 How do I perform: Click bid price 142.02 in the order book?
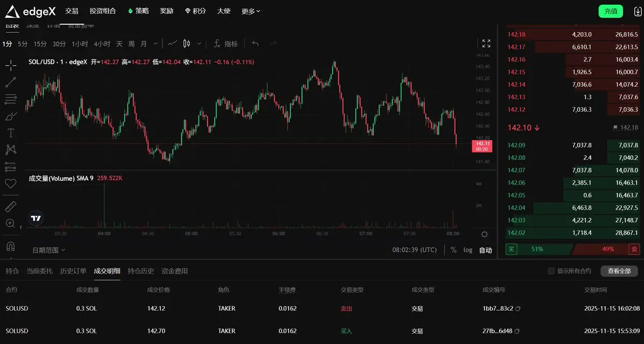[516, 233]
